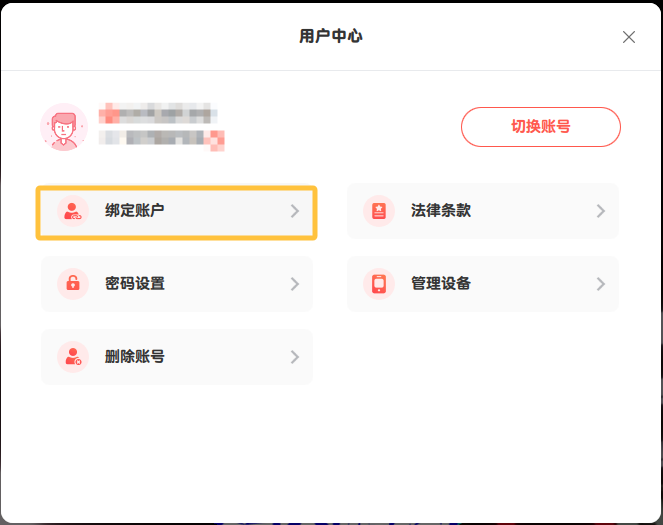Screen dimensions: 663x525
Task: Click the 法律条款 document icon
Action: (x=378, y=211)
